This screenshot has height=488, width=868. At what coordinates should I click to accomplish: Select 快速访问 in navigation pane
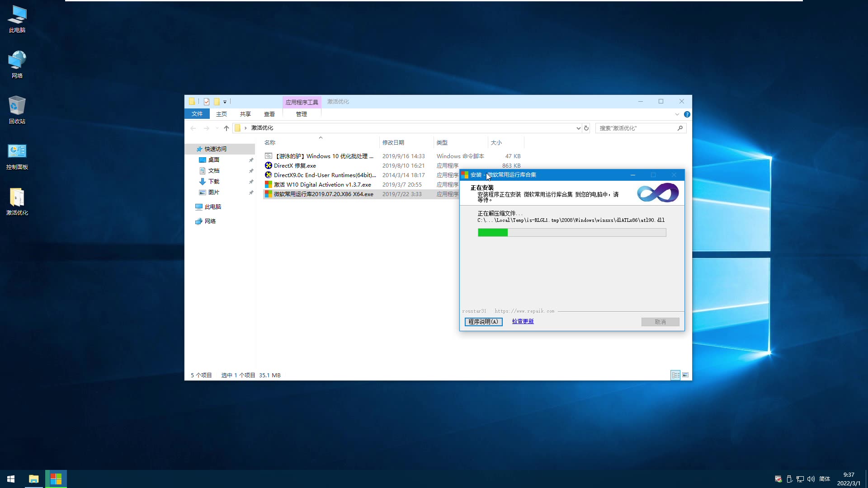pyautogui.click(x=220, y=149)
